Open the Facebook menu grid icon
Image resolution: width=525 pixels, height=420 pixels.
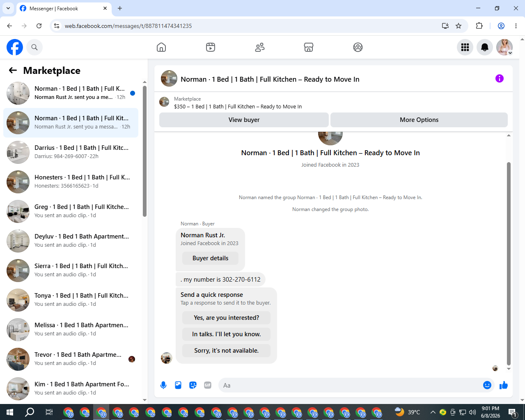point(465,47)
